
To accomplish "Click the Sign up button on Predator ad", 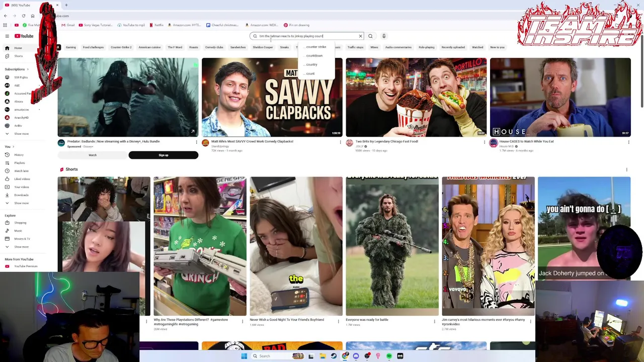I will (x=164, y=155).
